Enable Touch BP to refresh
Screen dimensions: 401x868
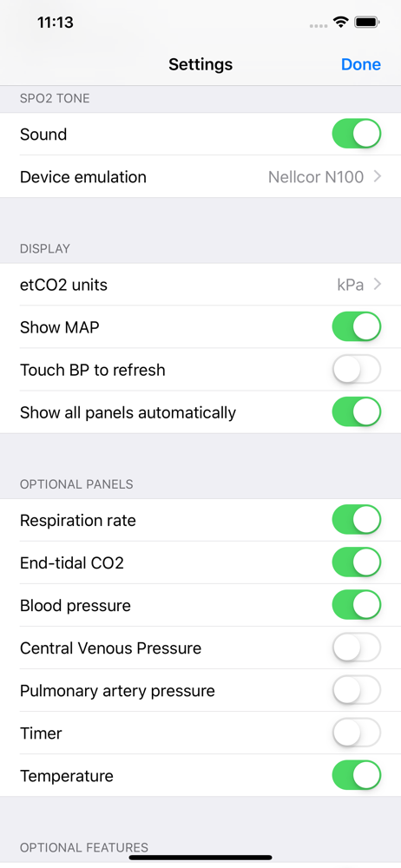click(x=357, y=369)
